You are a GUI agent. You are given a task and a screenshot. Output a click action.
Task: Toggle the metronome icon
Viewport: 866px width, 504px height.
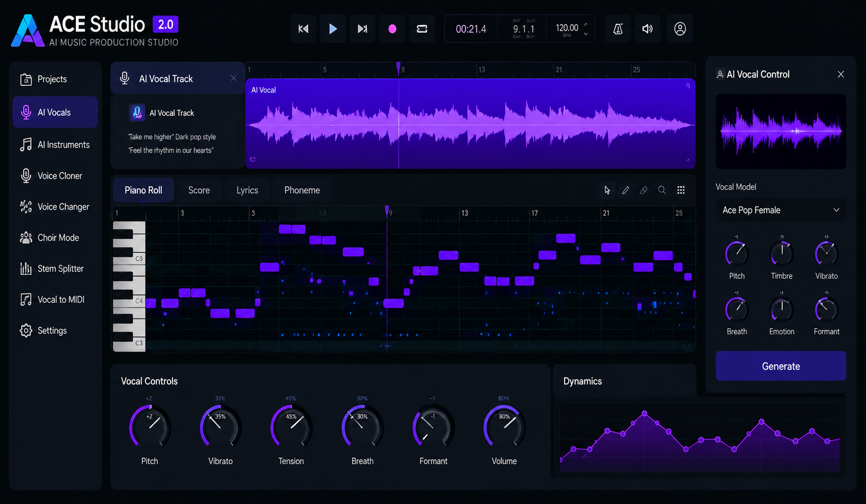[x=618, y=29]
